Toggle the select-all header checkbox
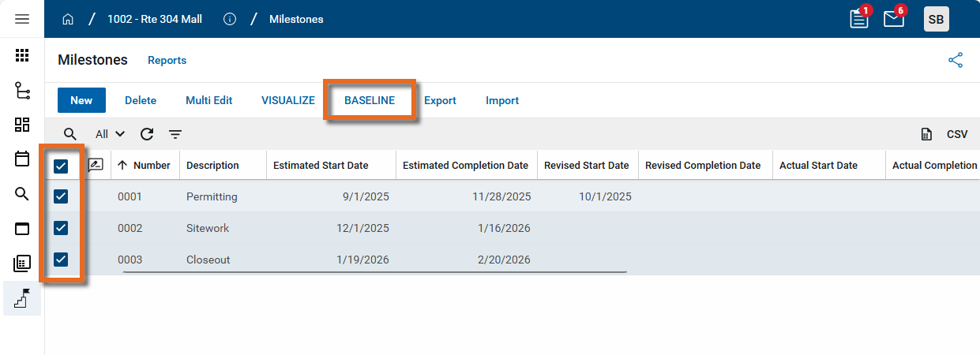The width and height of the screenshot is (980, 355). 61,166
